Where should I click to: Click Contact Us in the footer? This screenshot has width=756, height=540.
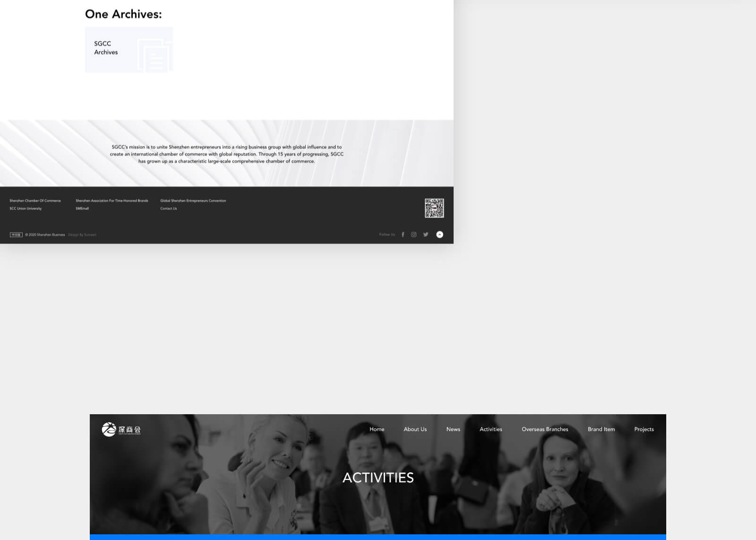click(169, 209)
